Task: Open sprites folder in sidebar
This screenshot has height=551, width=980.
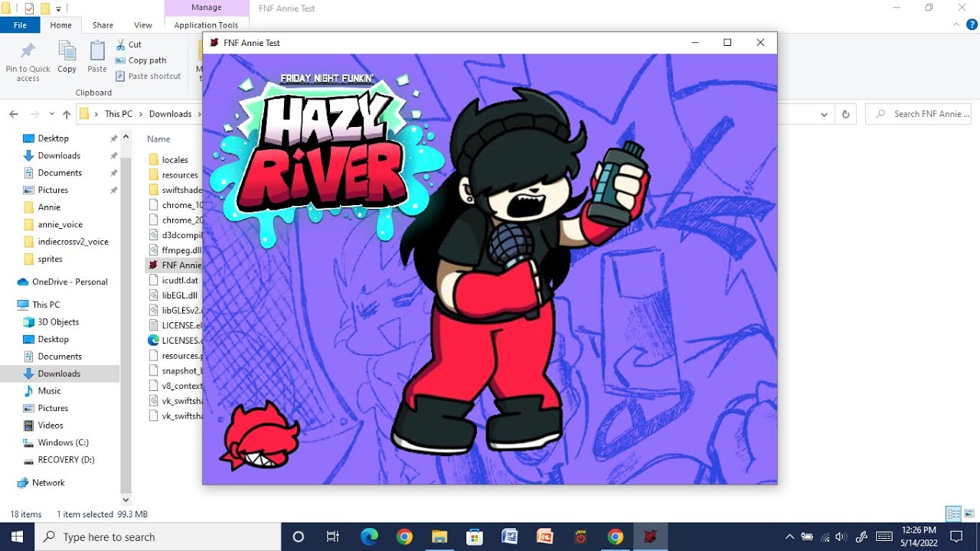Action: coord(51,259)
